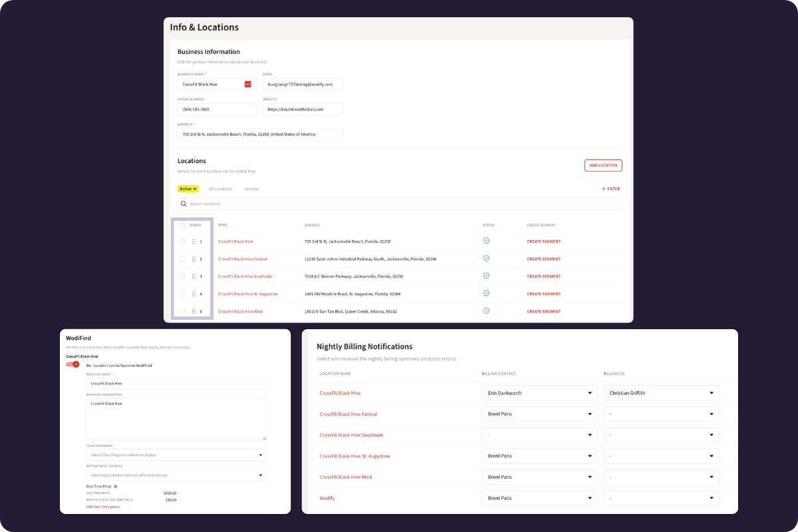Check the box for the CrossFit Black Hive row
Image resolution: width=798 pixels, height=532 pixels.
pyautogui.click(x=182, y=241)
